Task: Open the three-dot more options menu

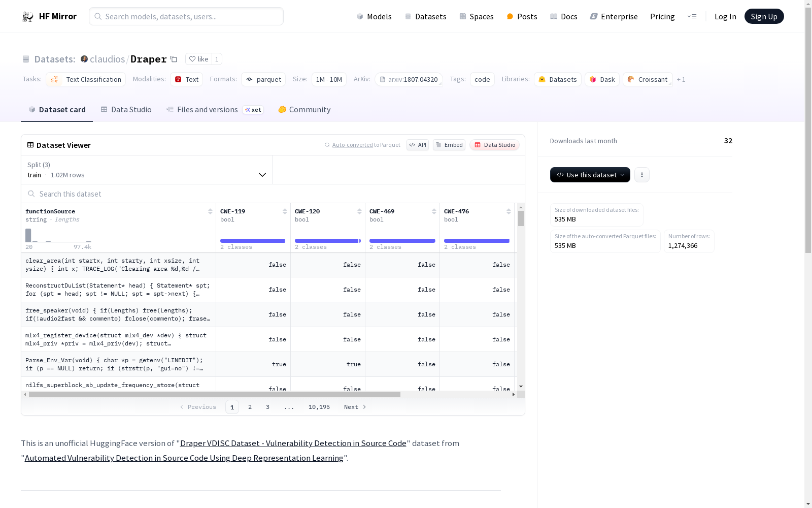Action: [x=642, y=175]
